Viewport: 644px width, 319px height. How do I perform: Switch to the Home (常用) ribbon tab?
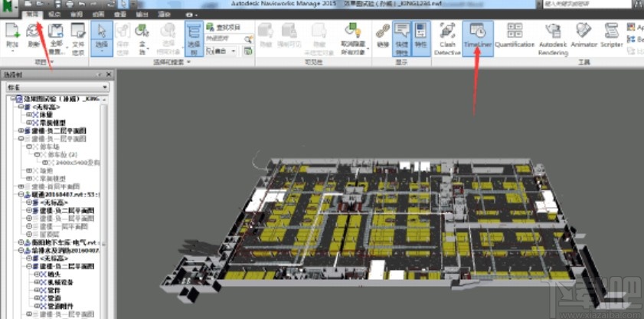32,14
